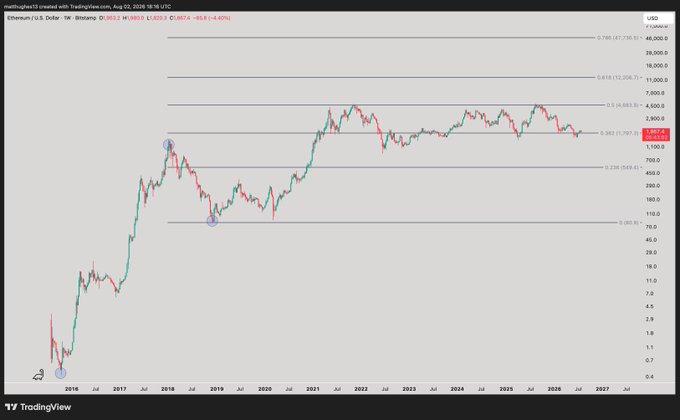The width and height of the screenshot is (680, 420).
Task: Click the 2018 label on time axis
Action: (x=167, y=389)
